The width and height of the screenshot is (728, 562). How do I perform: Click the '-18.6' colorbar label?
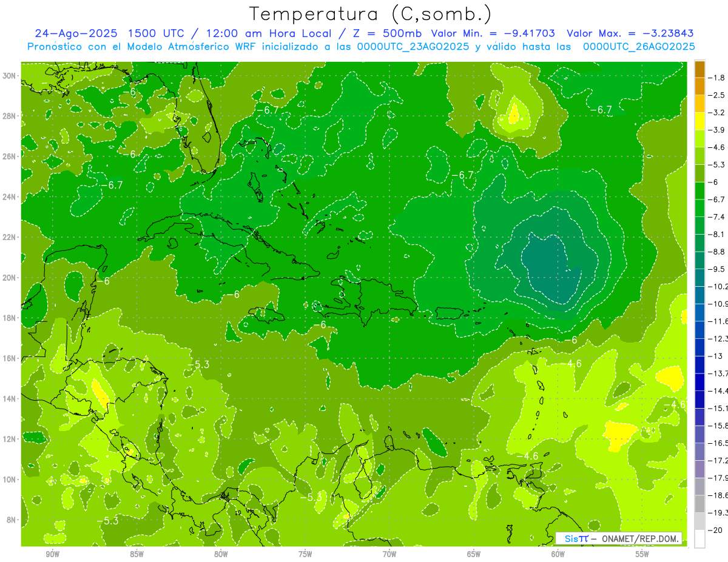[719, 495]
